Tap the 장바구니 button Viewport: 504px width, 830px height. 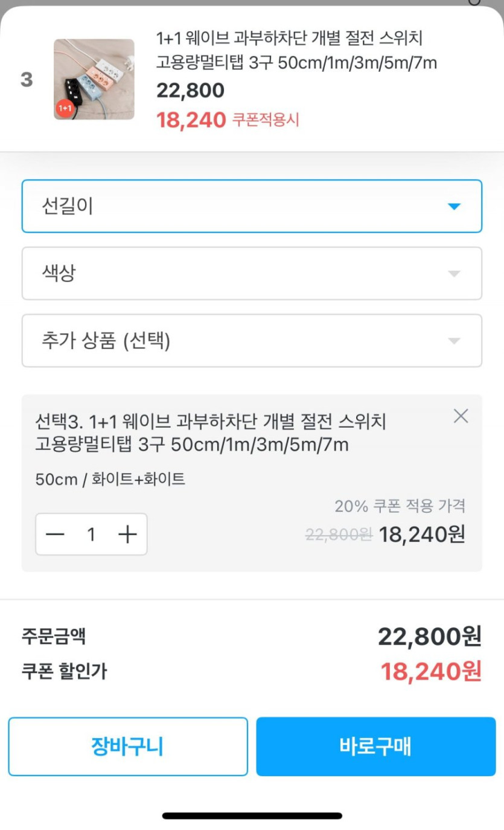(128, 747)
